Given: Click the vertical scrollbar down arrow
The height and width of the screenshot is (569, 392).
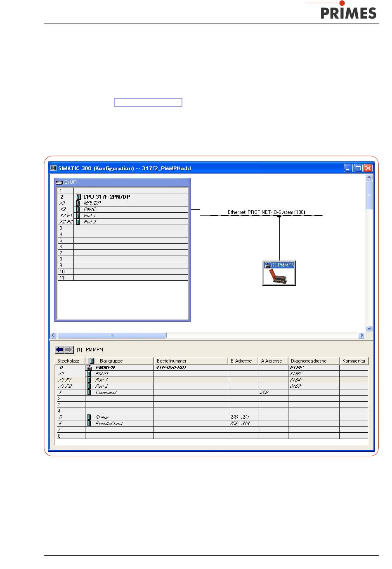Looking at the screenshot, I should click(x=369, y=329).
